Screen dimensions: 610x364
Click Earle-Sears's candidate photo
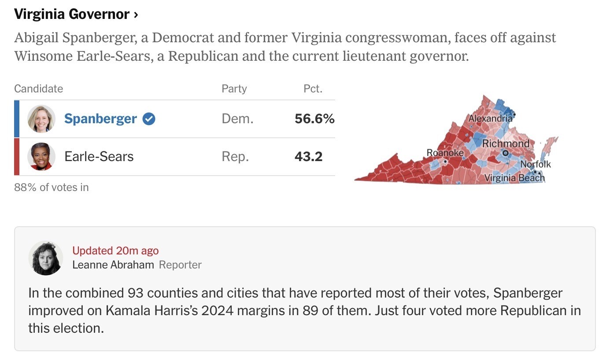coord(41,157)
